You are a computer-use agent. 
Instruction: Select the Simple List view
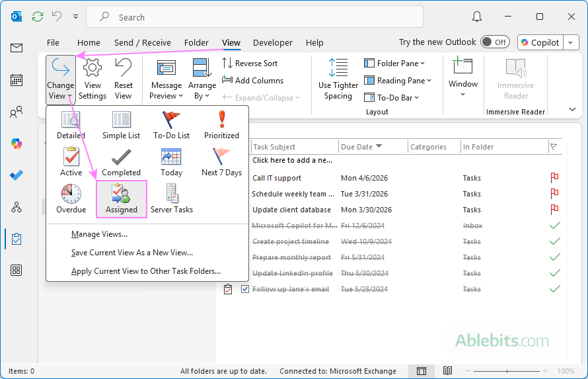[121, 125]
